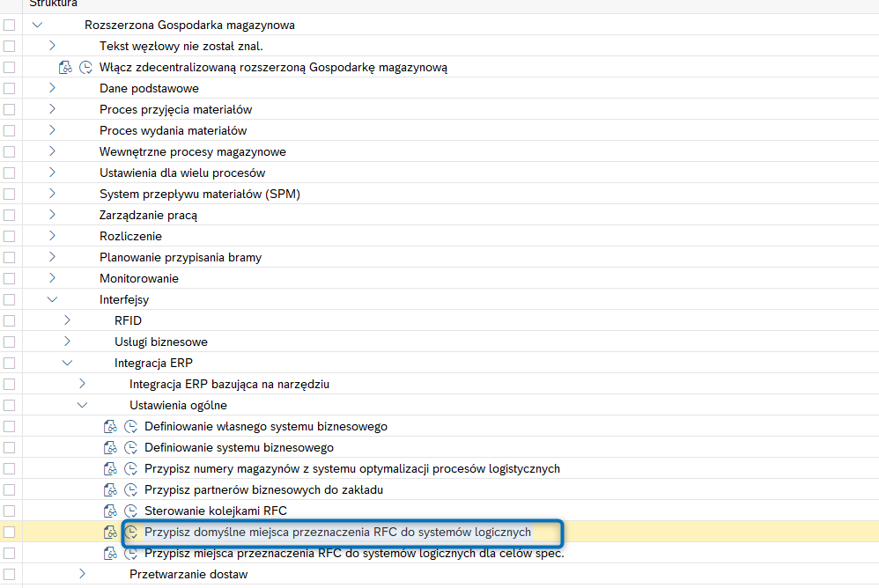This screenshot has height=588, width=879.
Task: Open documentation icon for Sterowanie kolejkami RFC
Action: tap(110, 511)
